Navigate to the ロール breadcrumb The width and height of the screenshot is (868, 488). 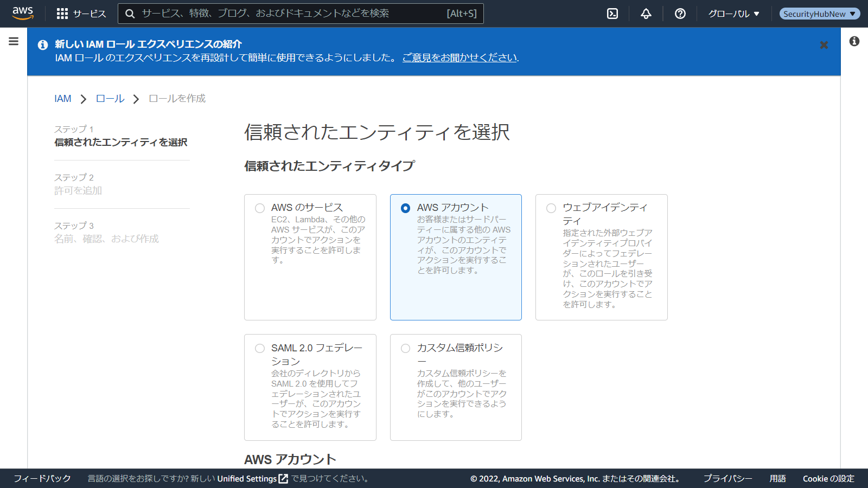click(x=110, y=99)
